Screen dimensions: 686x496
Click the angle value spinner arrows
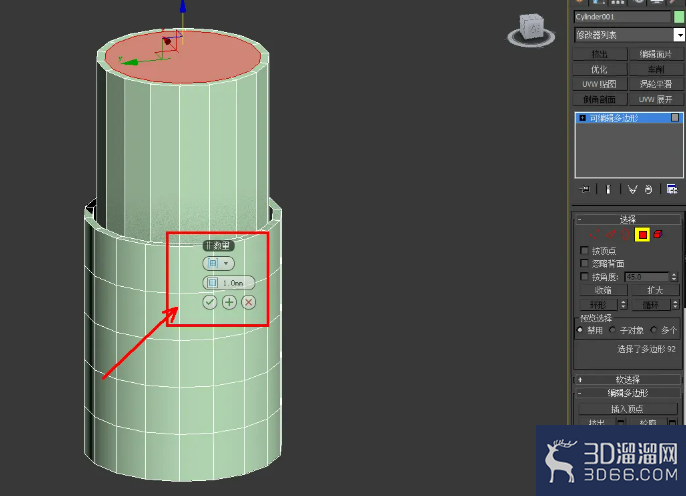pyautogui.click(x=674, y=277)
